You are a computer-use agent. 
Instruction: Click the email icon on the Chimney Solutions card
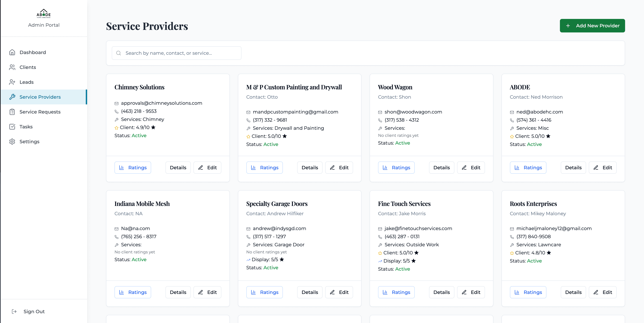(117, 103)
